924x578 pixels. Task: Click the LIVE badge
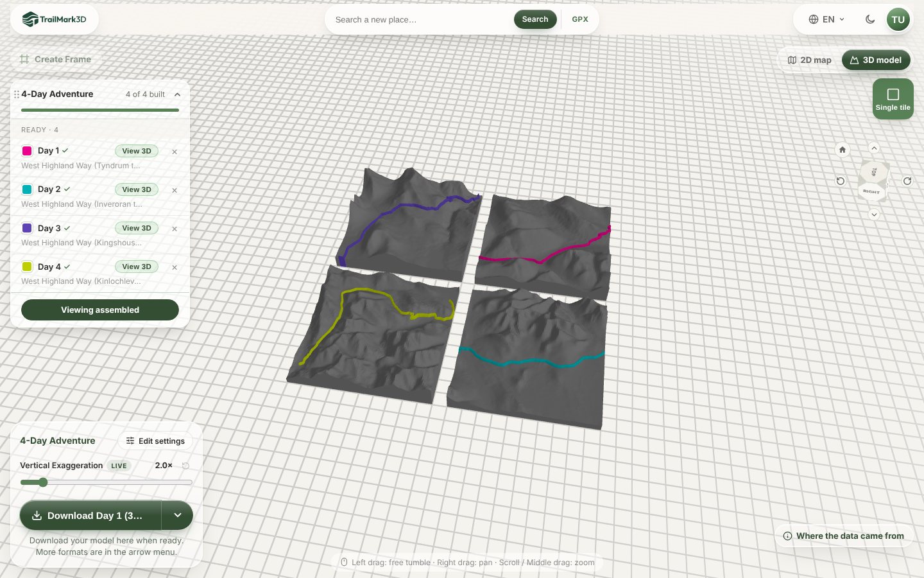(119, 466)
